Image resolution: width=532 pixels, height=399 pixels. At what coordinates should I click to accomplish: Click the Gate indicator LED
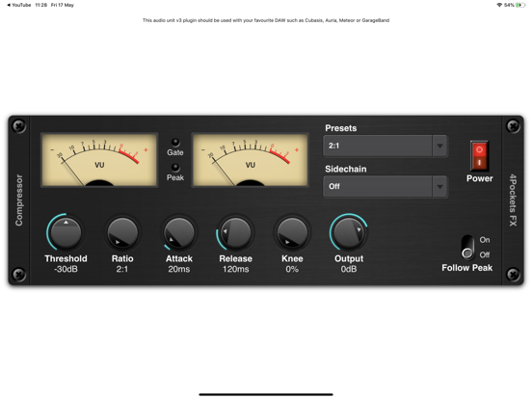tap(175, 142)
